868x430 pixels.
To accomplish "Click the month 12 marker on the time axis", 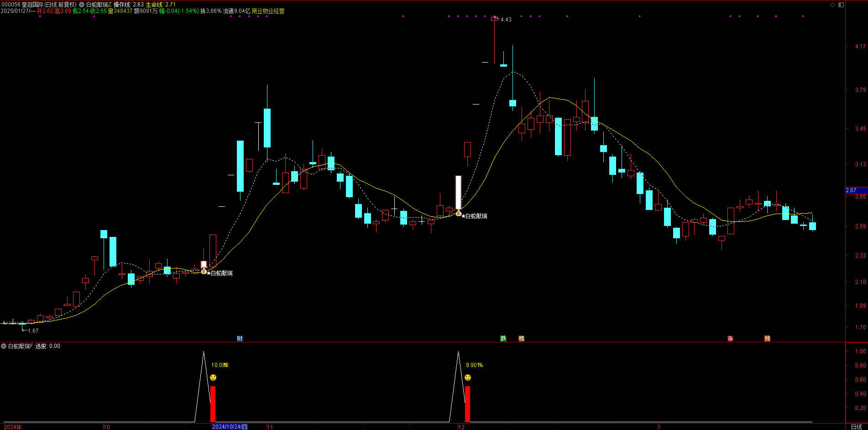I will tap(461, 427).
